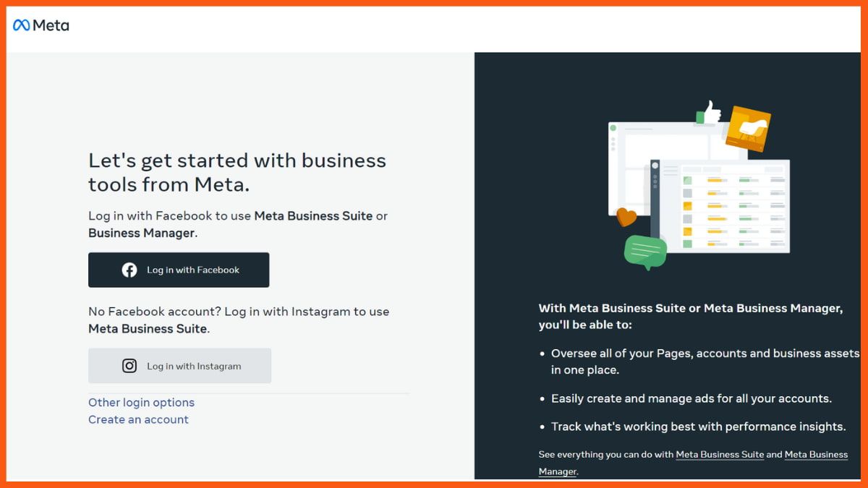The height and width of the screenshot is (488, 868).
Task: Click the Log in with Instagram button
Action: [x=179, y=366]
